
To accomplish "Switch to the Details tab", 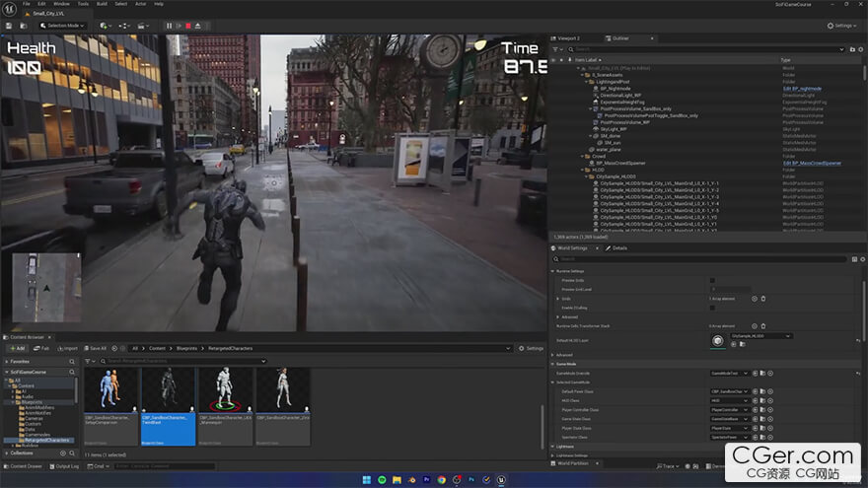I will click(x=617, y=248).
